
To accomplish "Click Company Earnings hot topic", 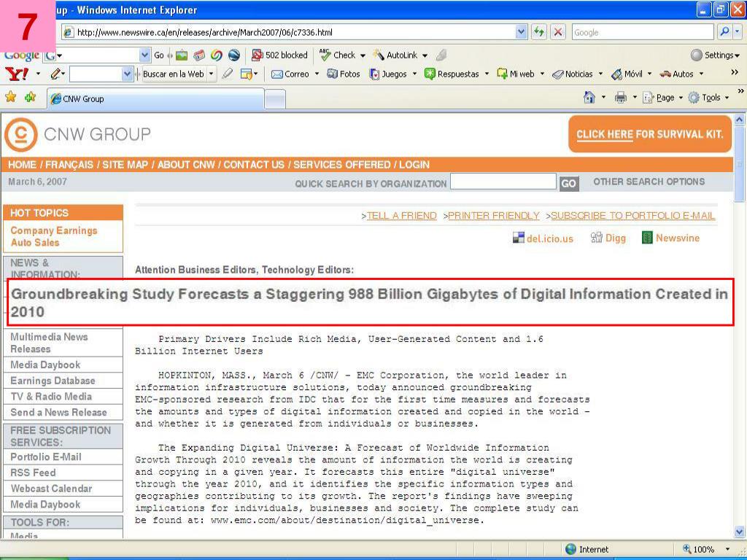I will click(x=54, y=230).
